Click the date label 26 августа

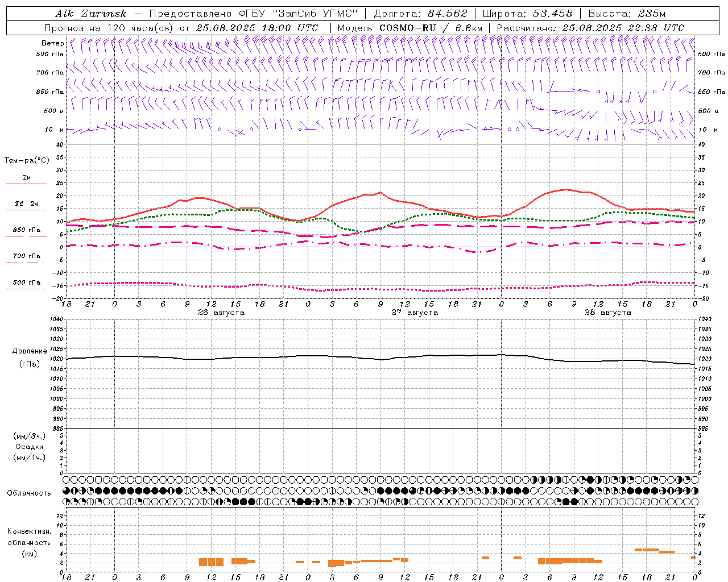pyautogui.click(x=221, y=313)
